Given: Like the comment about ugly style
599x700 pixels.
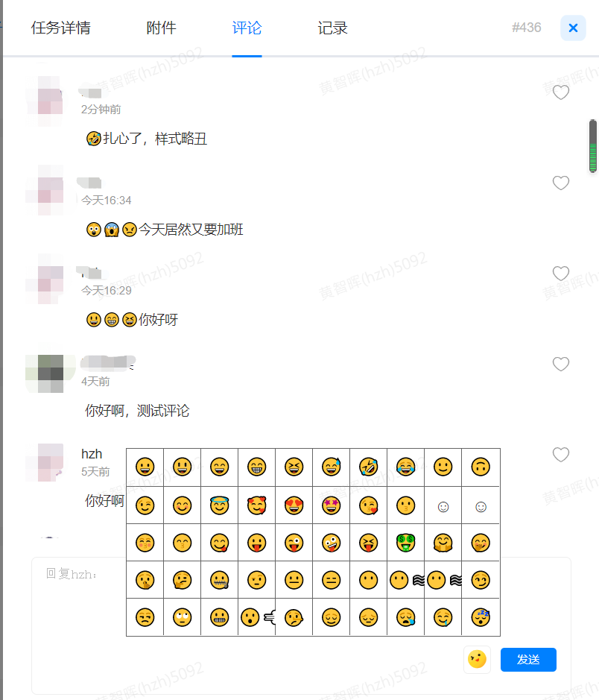Looking at the screenshot, I should click(x=561, y=92).
